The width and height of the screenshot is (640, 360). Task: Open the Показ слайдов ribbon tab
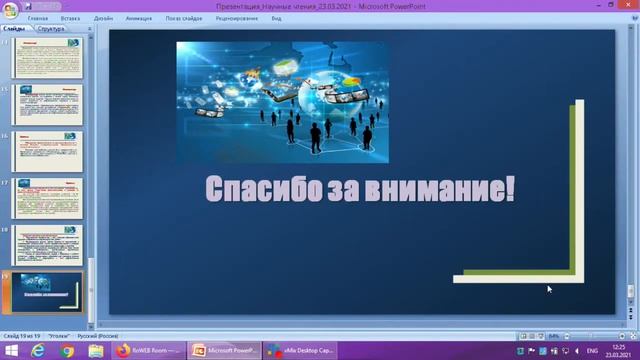pos(184,18)
